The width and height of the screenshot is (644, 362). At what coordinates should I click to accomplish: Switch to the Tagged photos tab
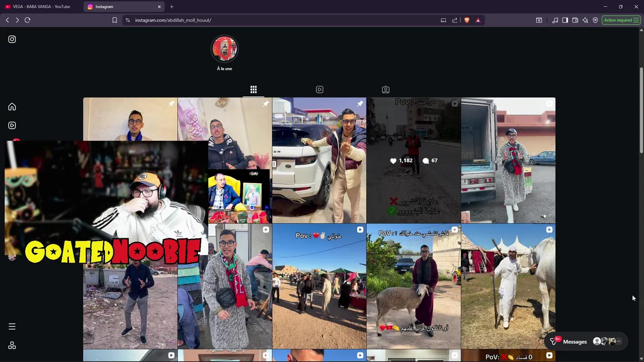tap(385, 89)
